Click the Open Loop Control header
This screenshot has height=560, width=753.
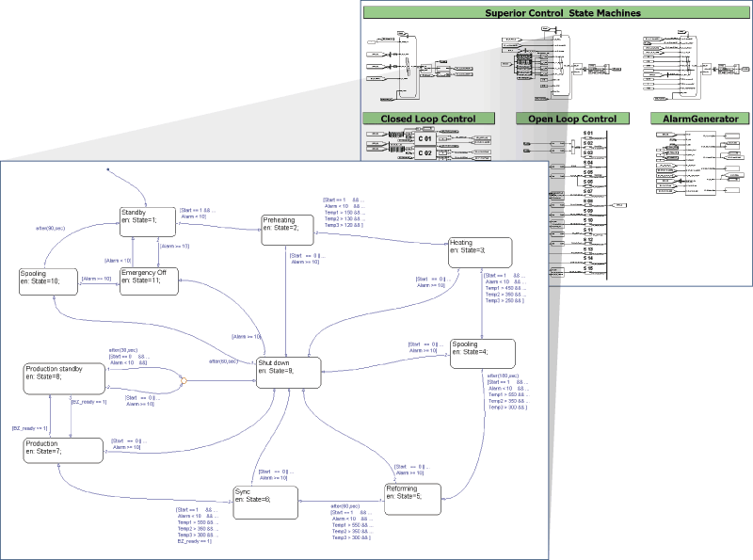[572, 119]
